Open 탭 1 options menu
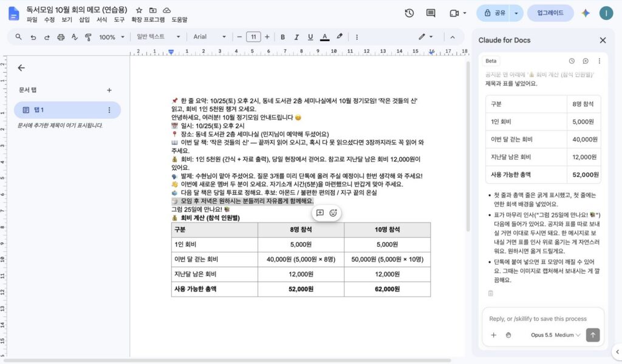 click(x=109, y=110)
